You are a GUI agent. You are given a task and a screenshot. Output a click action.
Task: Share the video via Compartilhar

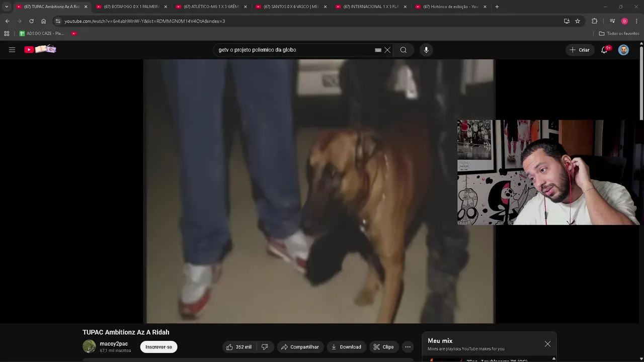pos(300,347)
